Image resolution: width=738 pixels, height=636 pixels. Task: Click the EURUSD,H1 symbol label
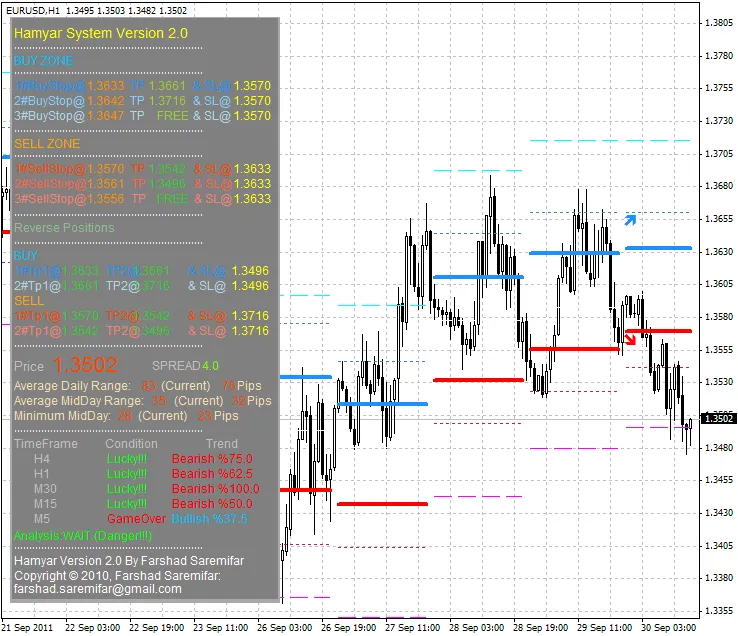[28, 10]
